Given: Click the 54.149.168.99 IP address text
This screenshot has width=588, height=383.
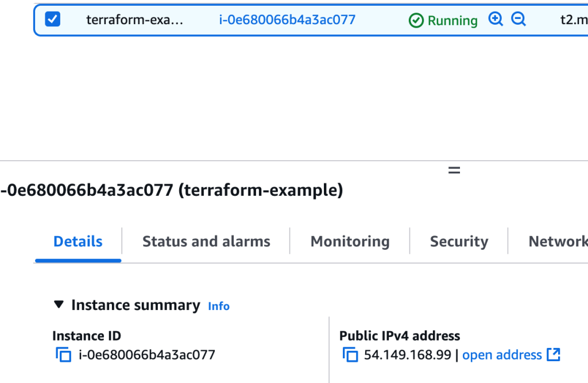Looking at the screenshot, I should point(408,355).
